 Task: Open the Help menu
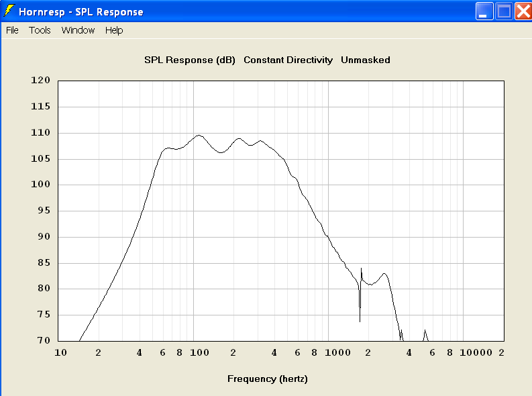point(114,30)
